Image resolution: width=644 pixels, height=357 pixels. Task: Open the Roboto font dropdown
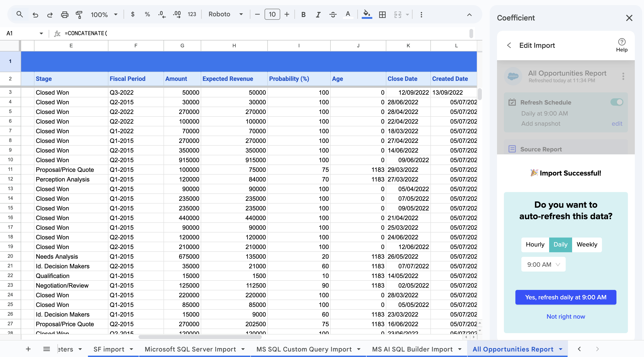[x=225, y=14]
